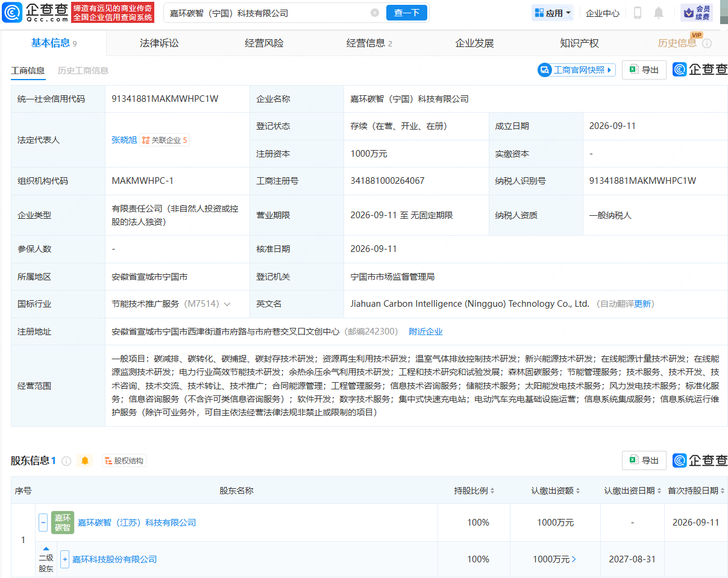Viewport: 728px width, 578px height.
Task: Click the 2027-08-31 contribution date
Action: pyautogui.click(x=632, y=559)
